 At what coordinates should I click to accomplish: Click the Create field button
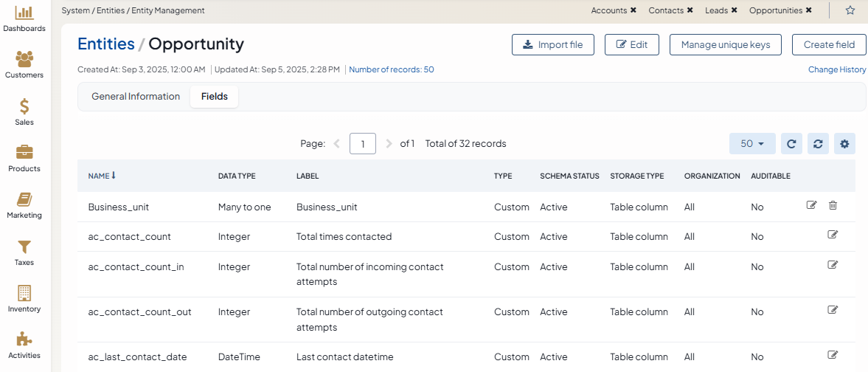coord(828,45)
